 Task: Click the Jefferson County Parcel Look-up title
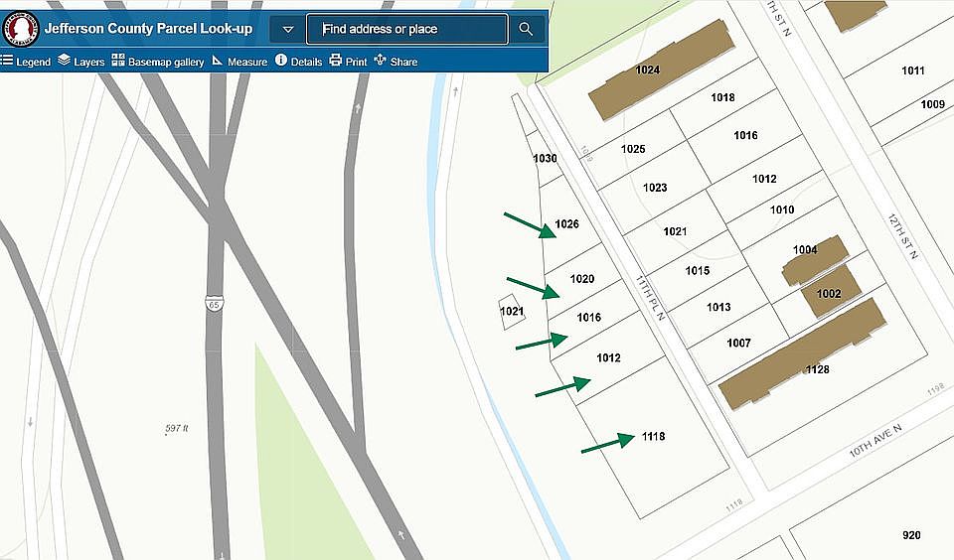tap(148, 29)
